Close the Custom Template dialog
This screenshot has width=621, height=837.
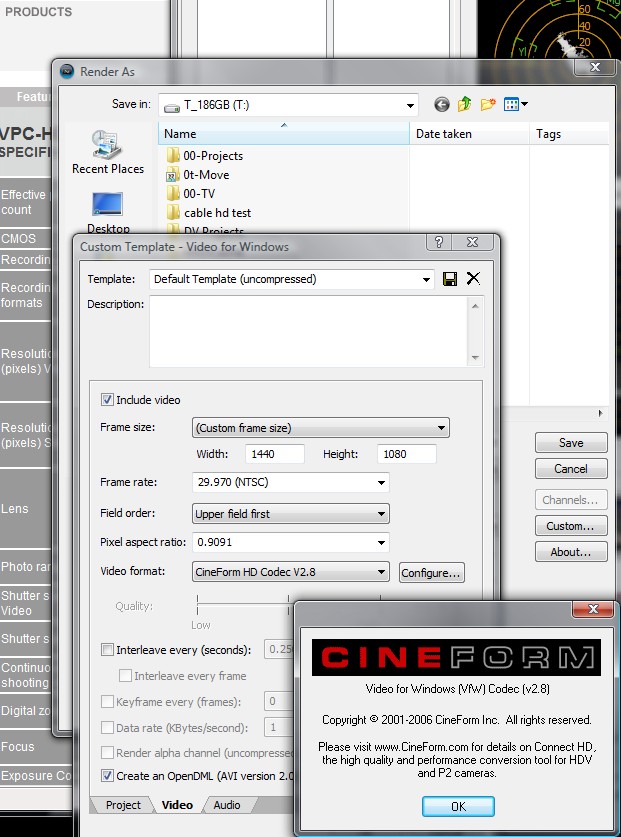click(473, 242)
